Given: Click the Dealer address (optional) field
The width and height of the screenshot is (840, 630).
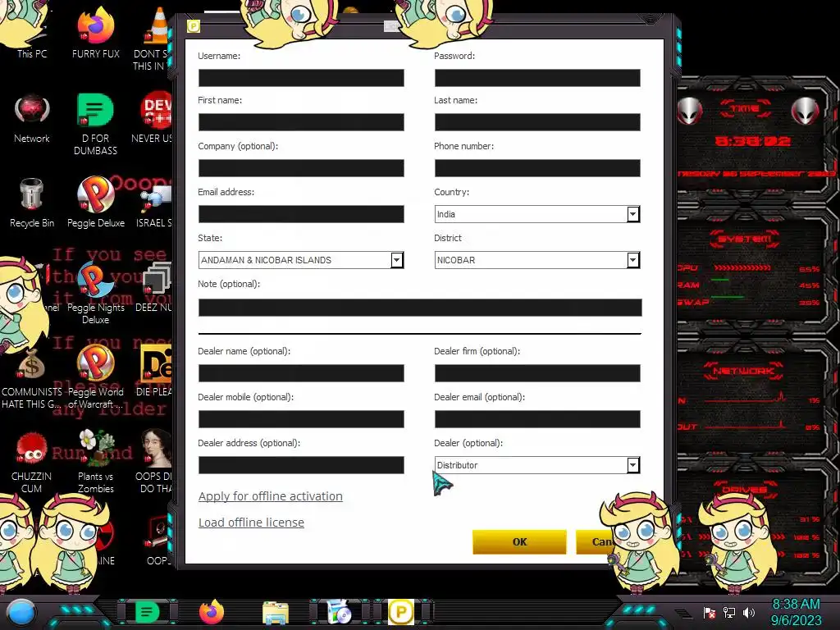Looking at the screenshot, I should tap(301, 465).
